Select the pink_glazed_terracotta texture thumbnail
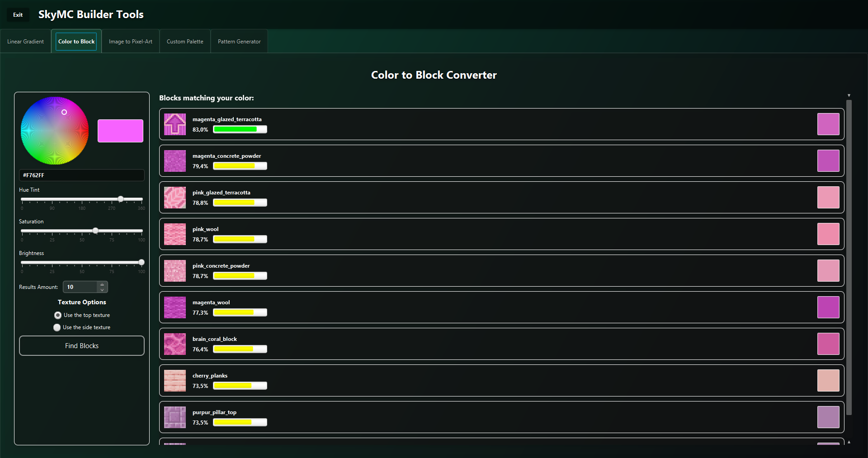Screen dimensions: 868x458 (x=175, y=198)
